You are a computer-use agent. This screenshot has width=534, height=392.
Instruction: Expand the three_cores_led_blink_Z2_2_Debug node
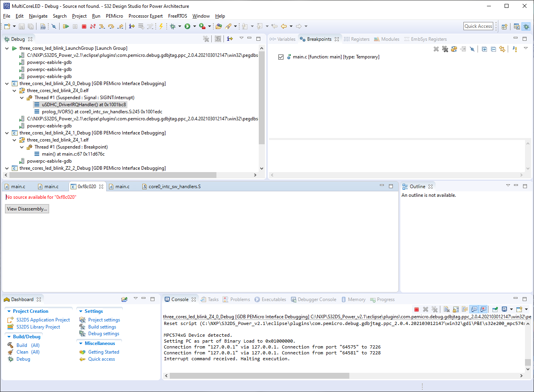(x=7, y=168)
